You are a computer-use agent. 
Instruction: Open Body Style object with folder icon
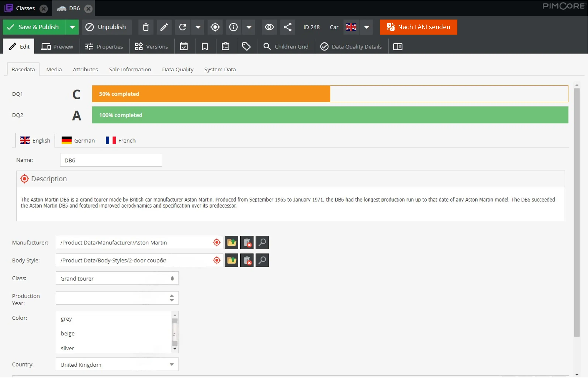pyautogui.click(x=231, y=260)
